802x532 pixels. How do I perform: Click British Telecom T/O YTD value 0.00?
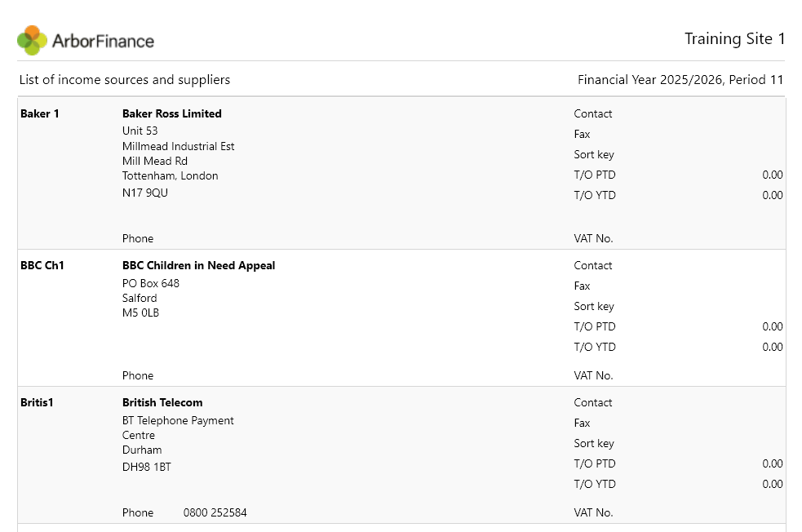coord(773,484)
